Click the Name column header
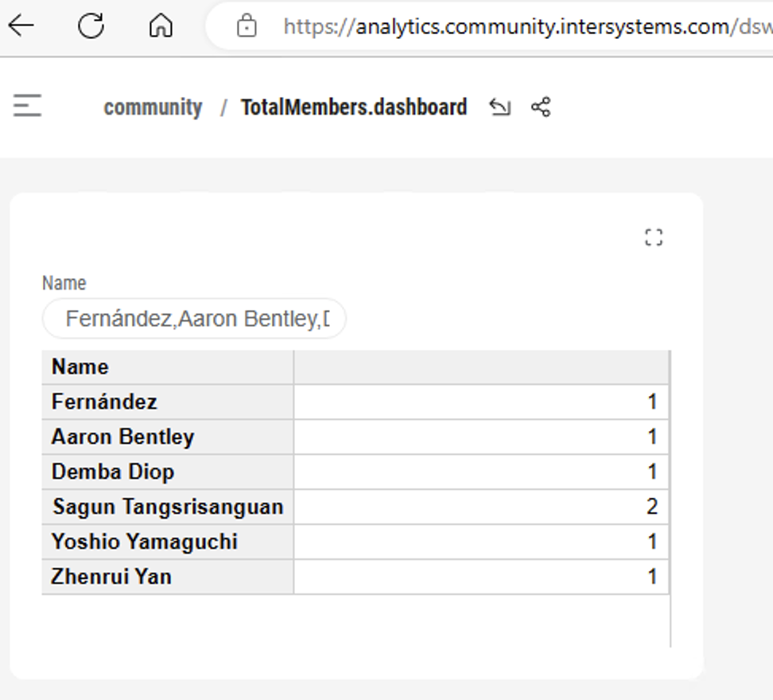This screenshot has height=700, width=773. pyautogui.click(x=168, y=367)
